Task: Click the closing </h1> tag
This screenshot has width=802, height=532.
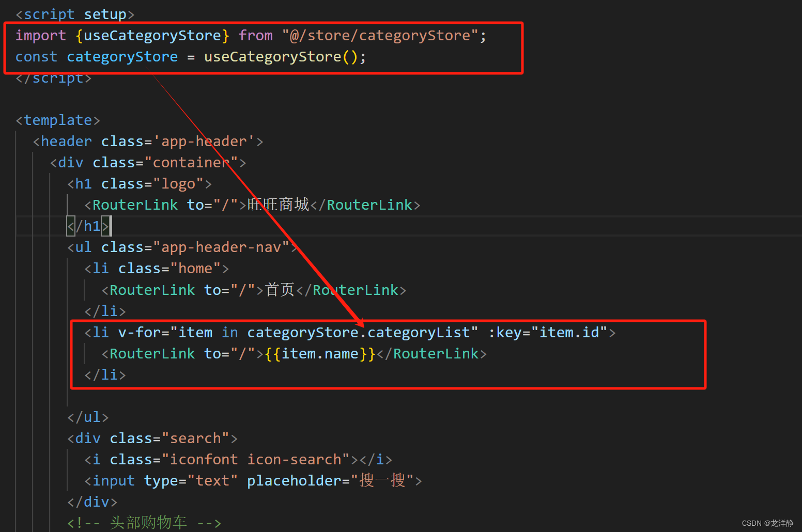Action: [89, 226]
